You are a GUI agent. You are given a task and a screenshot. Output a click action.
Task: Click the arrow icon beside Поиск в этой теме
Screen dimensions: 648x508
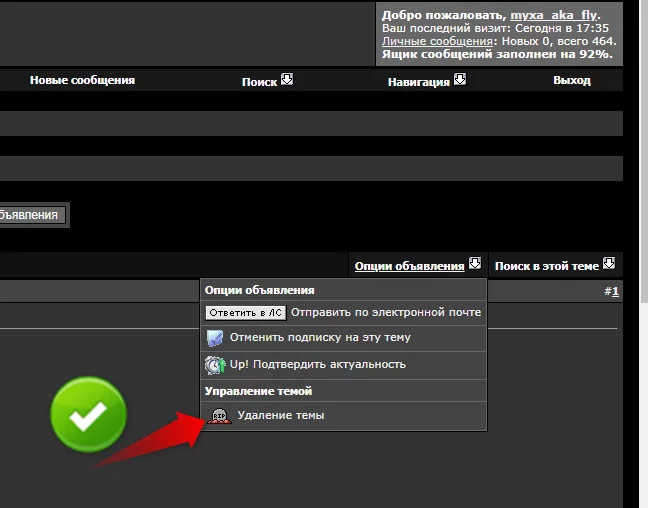(609, 263)
